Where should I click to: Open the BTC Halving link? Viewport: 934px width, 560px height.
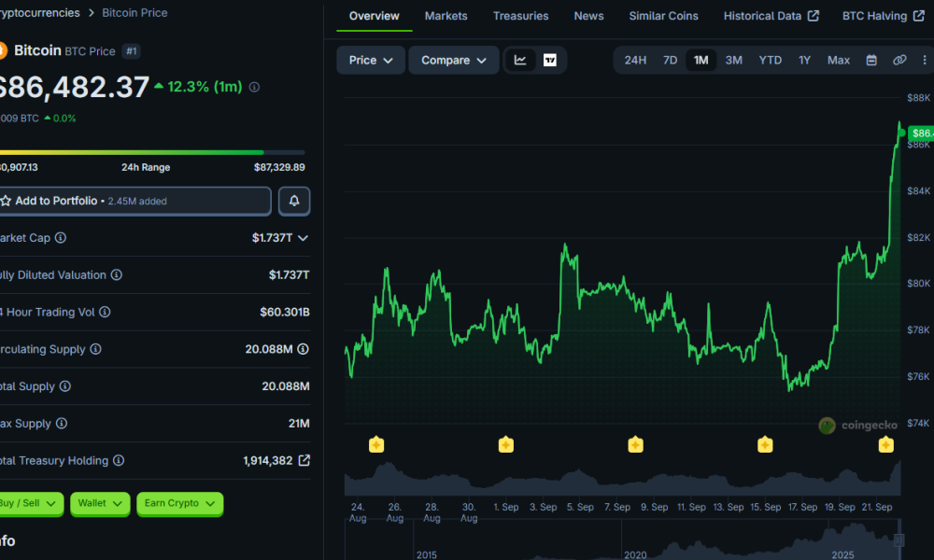883,16
